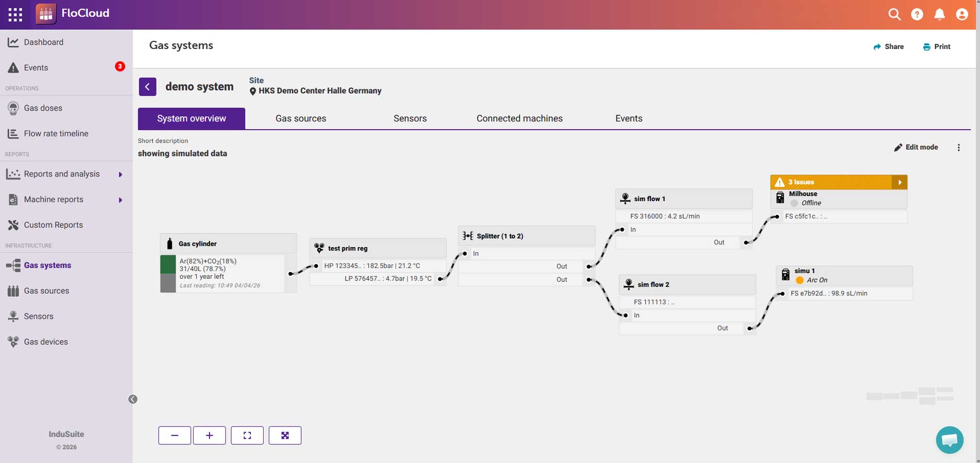The width and height of the screenshot is (980, 463).
Task: Enable Edit mode
Action: (916, 147)
